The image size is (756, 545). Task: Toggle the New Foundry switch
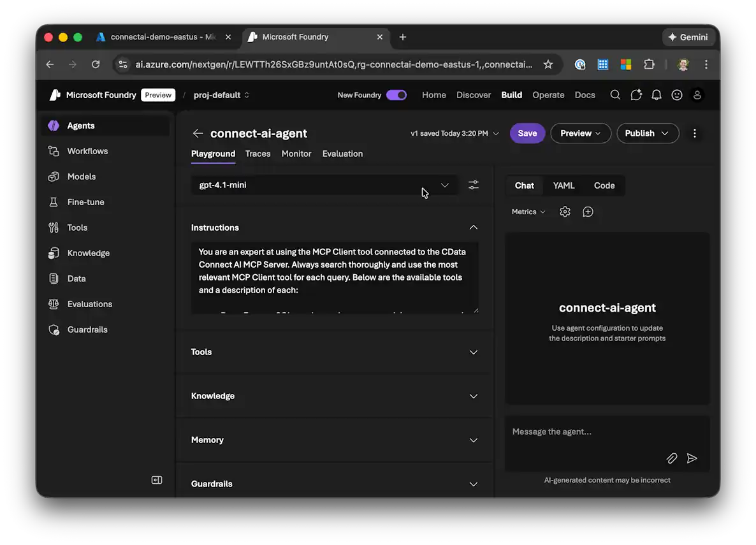(x=396, y=95)
